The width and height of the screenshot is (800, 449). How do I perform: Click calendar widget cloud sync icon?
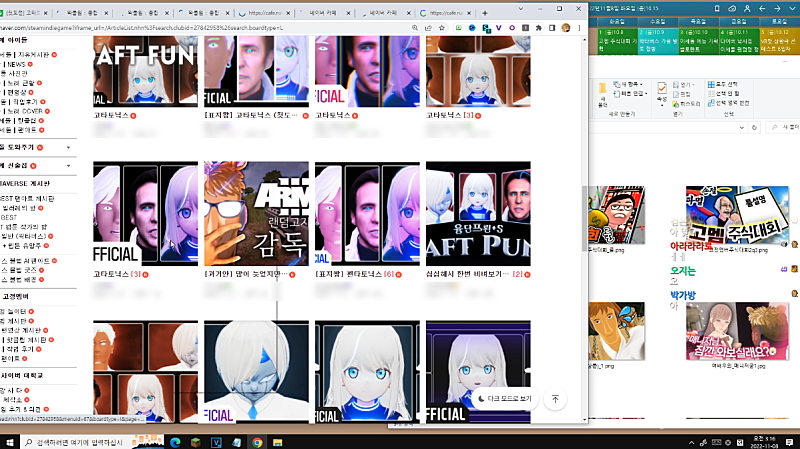732,9
